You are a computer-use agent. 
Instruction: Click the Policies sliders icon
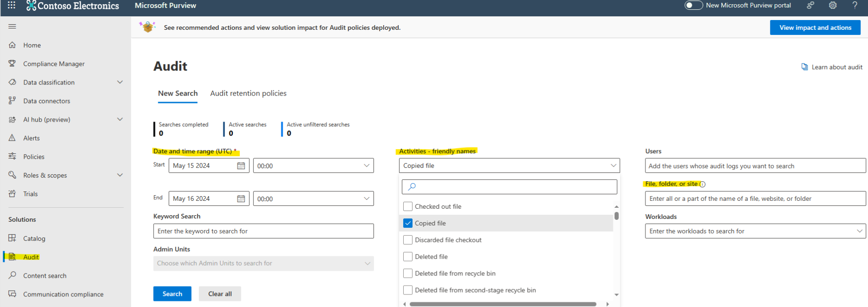[12, 157]
